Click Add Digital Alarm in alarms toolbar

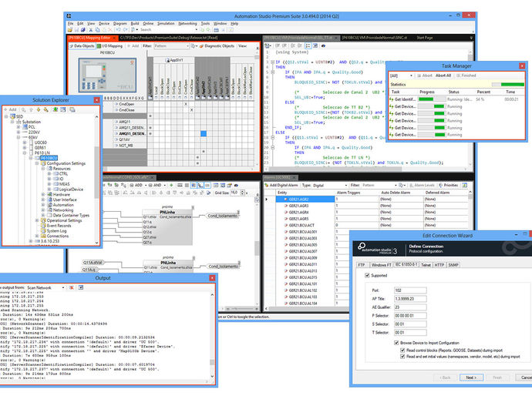281,185
